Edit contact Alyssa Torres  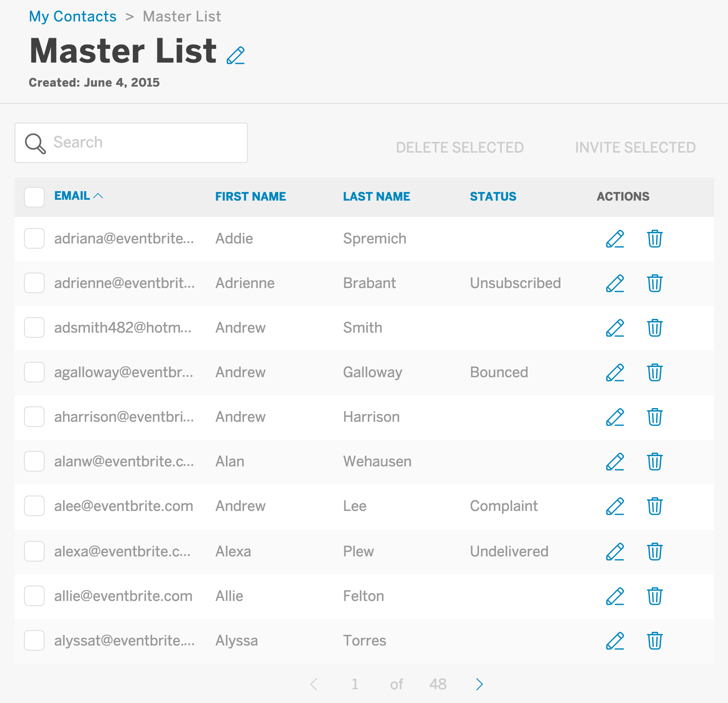coord(615,641)
